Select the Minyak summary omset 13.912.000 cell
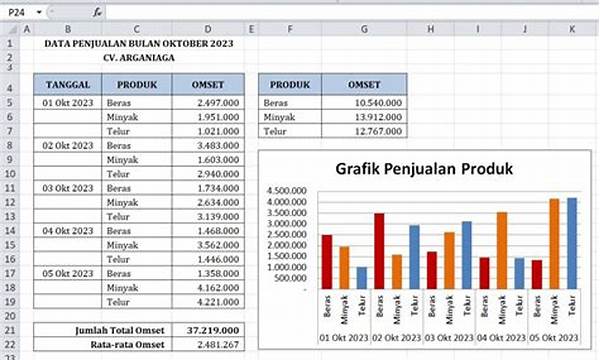 pos(364,117)
